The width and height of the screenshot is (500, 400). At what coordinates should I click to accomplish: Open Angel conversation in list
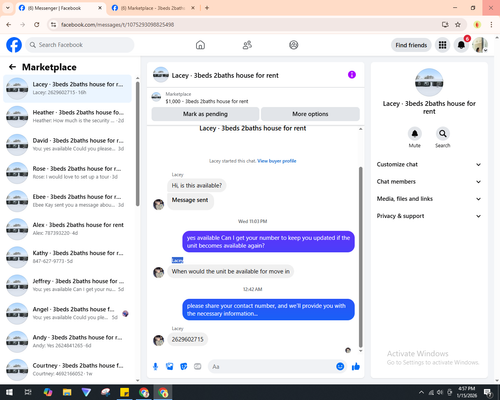pyautogui.click(x=67, y=313)
